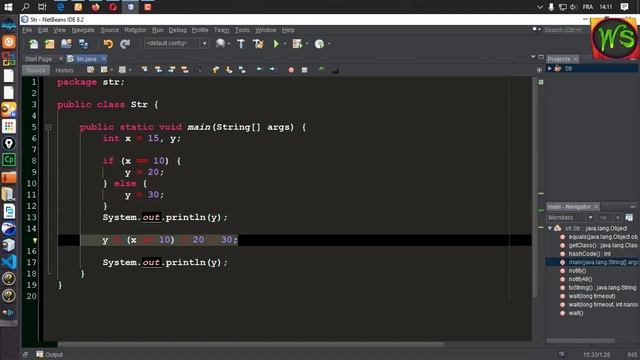Screen dimensions: 640x360
Task: Open the Source menu
Action: pyautogui.click(x=109, y=30)
